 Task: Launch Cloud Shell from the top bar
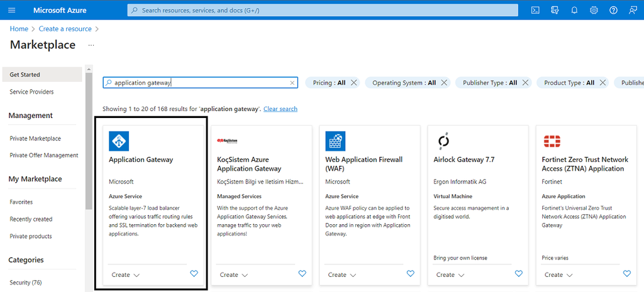(x=535, y=10)
